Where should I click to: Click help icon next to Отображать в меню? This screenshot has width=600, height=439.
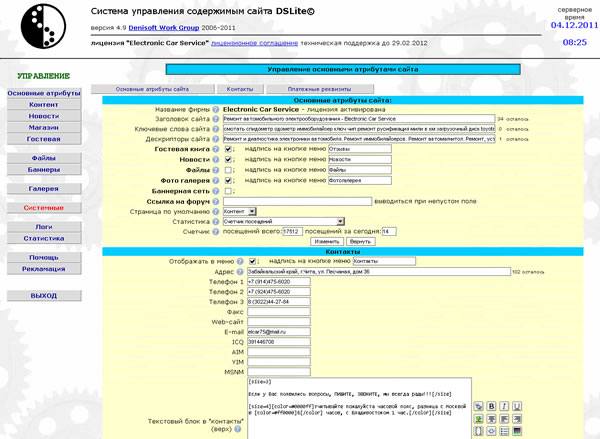(240, 261)
